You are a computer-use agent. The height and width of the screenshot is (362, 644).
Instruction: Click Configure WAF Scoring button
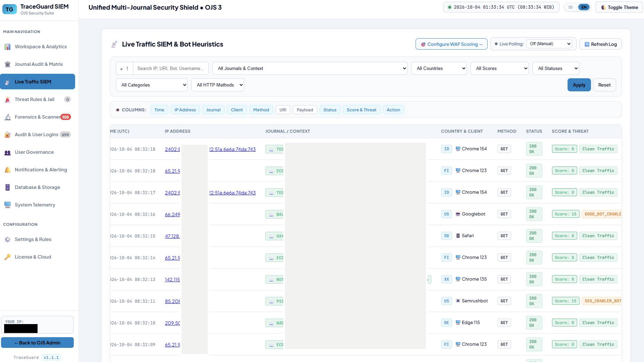[451, 44]
